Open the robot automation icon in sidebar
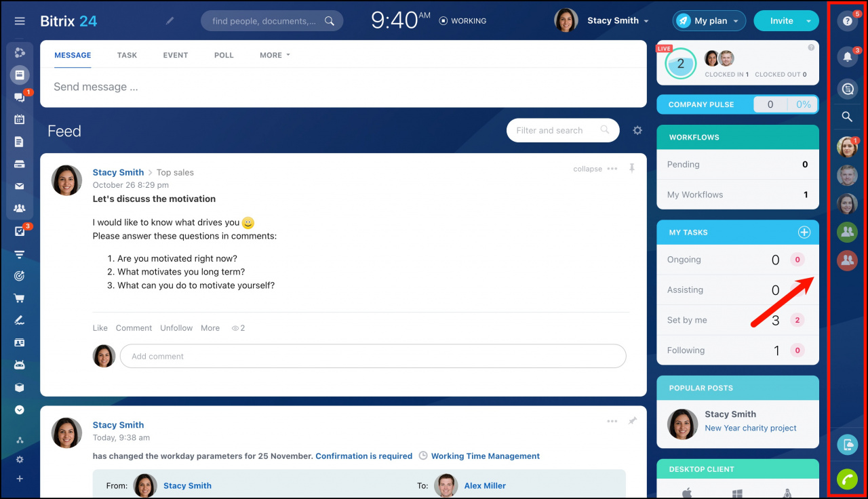 coord(19,365)
